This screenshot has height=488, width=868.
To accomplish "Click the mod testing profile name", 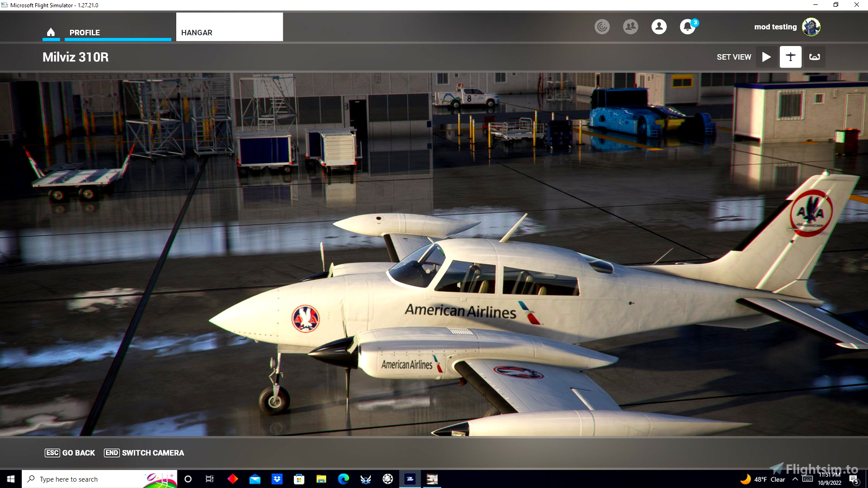I will [x=775, y=27].
